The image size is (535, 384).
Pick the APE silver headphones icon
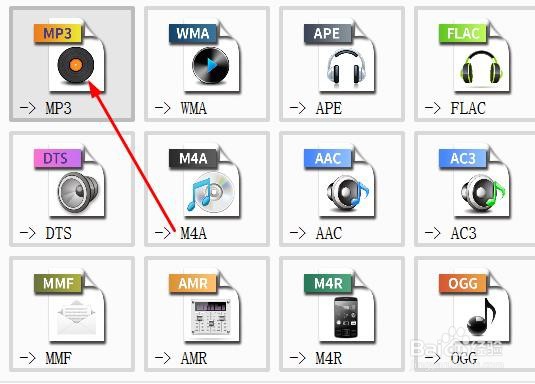click(x=340, y=55)
